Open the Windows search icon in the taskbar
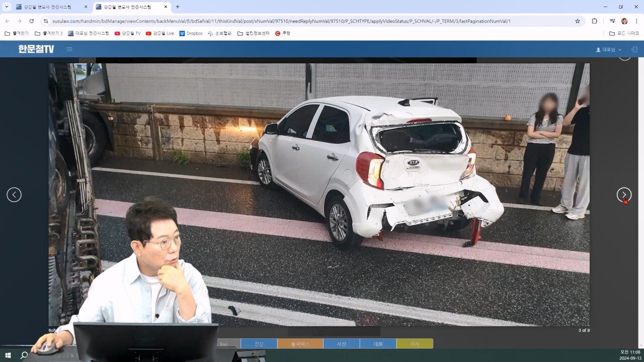This screenshot has width=644, height=362. click(x=24, y=355)
